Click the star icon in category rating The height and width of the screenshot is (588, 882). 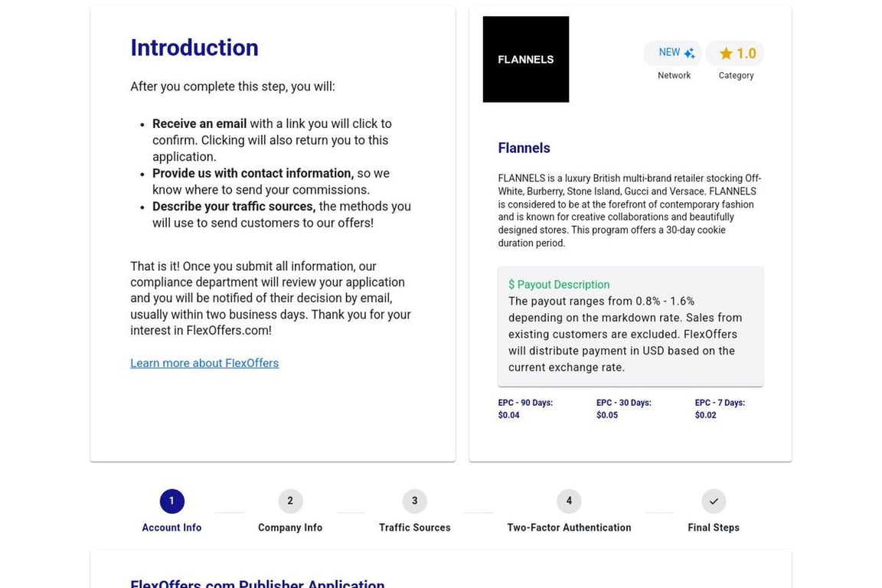(726, 54)
